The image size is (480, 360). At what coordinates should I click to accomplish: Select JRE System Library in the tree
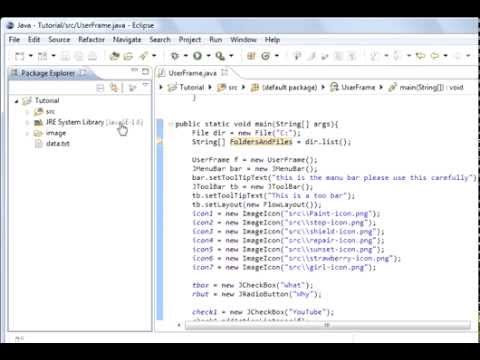[x=88, y=122]
